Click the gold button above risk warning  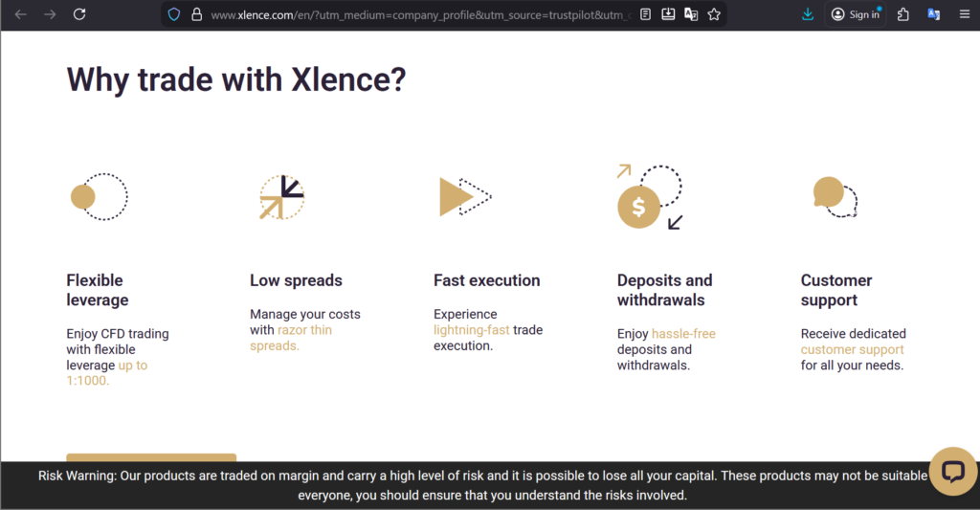(151, 457)
